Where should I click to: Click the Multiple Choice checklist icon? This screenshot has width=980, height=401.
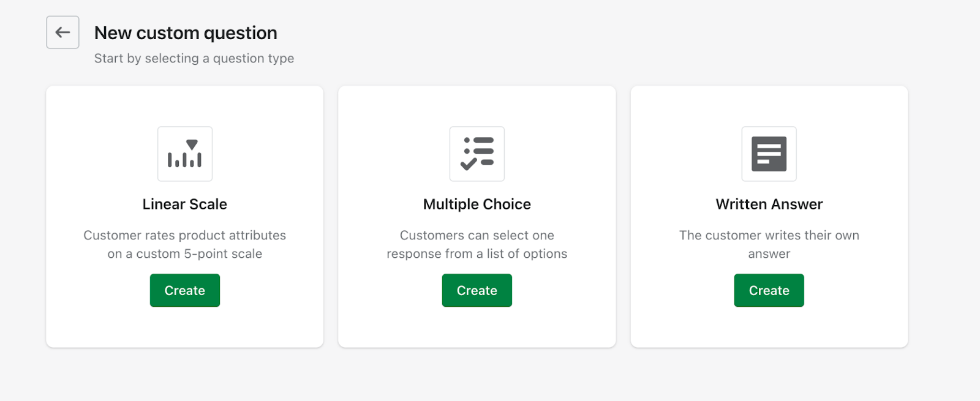pyautogui.click(x=477, y=154)
